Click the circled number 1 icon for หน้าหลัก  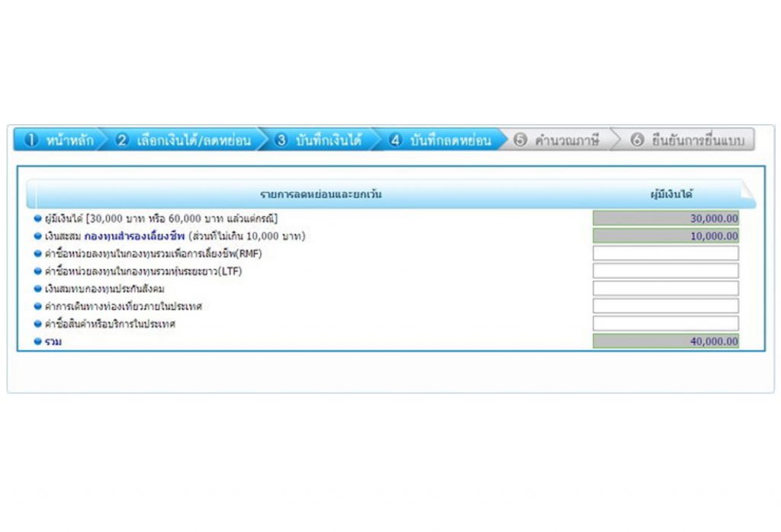[x=31, y=140]
